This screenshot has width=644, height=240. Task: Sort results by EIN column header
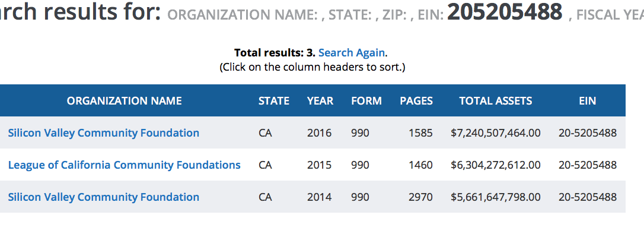click(x=587, y=100)
